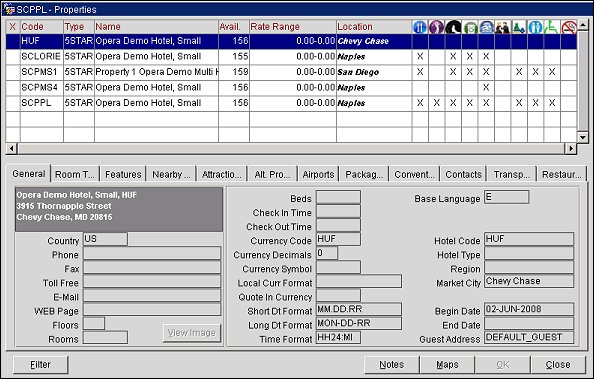Click the pool X mark in SCPMS4 row
594x379 pixels.
[x=486, y=88]
